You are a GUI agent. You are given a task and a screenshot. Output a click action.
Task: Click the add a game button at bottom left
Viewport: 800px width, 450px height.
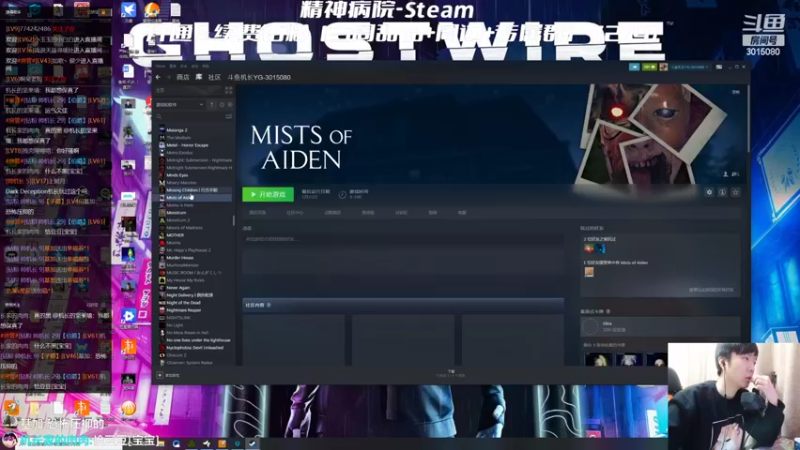click(x=168, y=375)
